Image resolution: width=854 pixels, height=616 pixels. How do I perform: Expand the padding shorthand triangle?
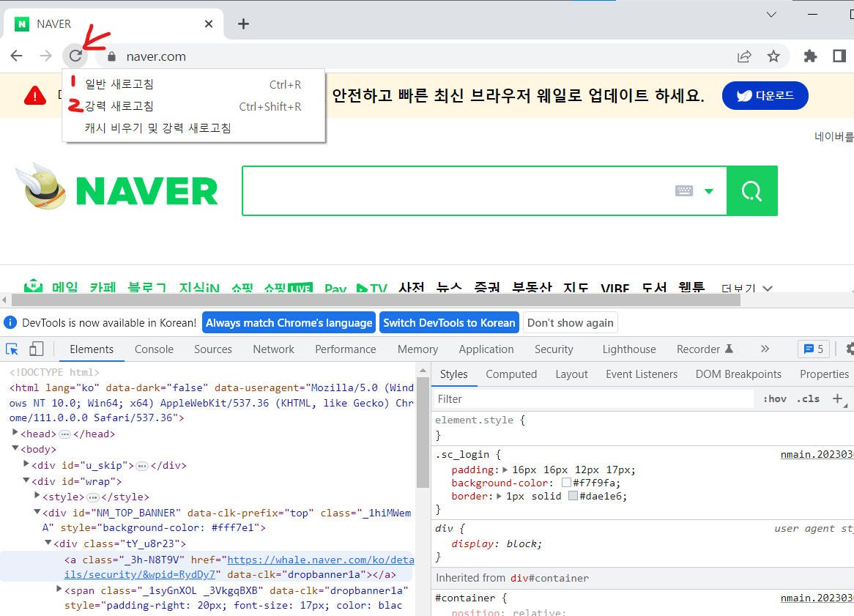(505, 470)
